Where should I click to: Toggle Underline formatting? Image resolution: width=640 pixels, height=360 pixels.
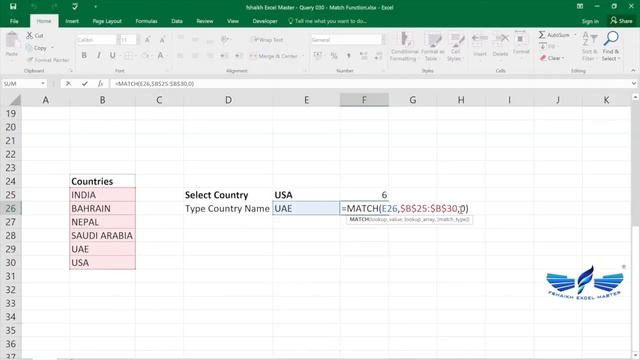click(x=112, y=56)
